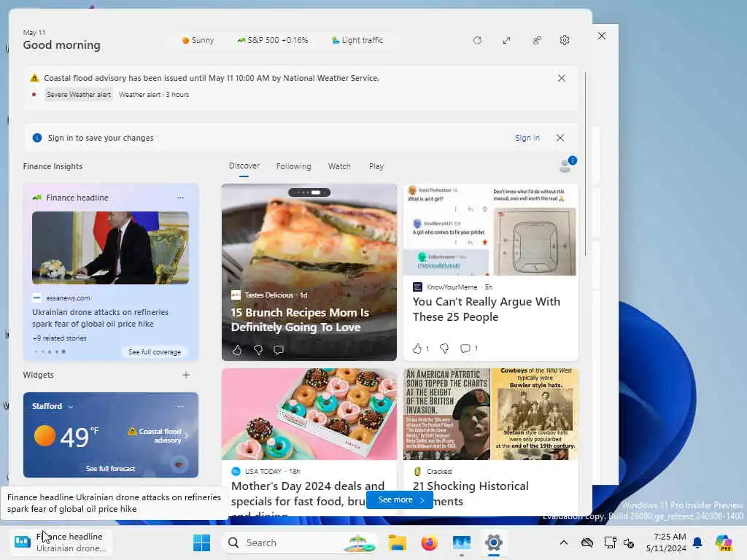This screenshot has width=747, height=560.
Task: Show hidden system tray icons
Action: coord(564,542)
